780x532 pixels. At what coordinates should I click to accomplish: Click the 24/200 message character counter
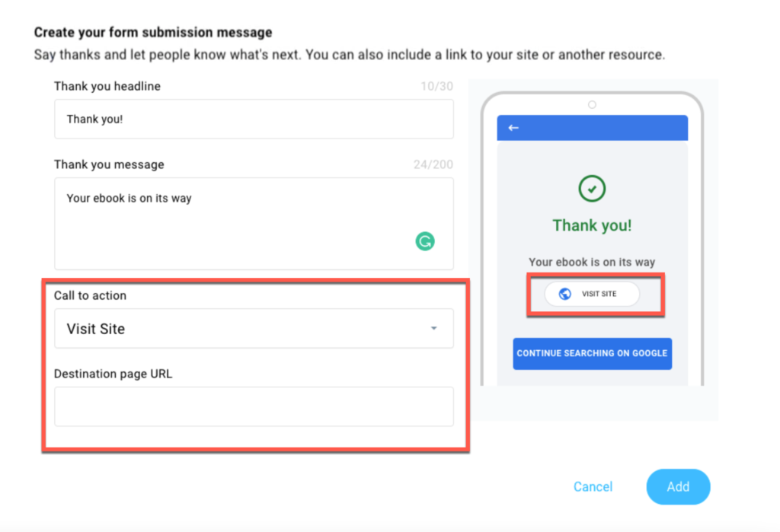tap(433, 164)
